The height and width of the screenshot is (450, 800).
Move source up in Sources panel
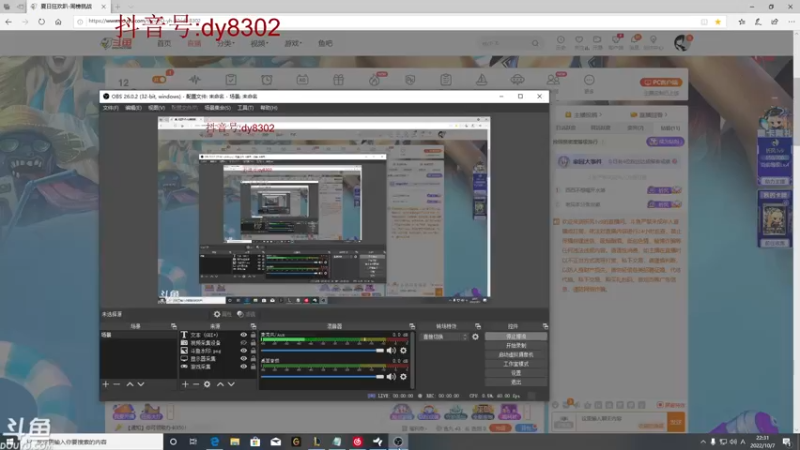click(220, 384)
